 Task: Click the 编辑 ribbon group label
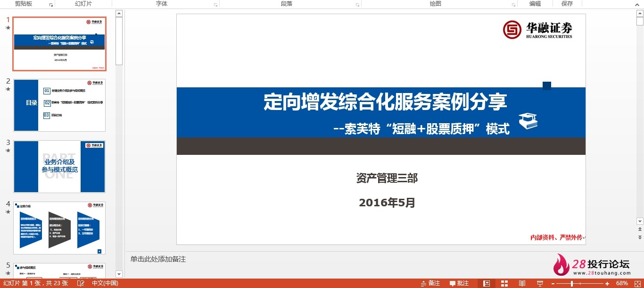click(535, 4)
